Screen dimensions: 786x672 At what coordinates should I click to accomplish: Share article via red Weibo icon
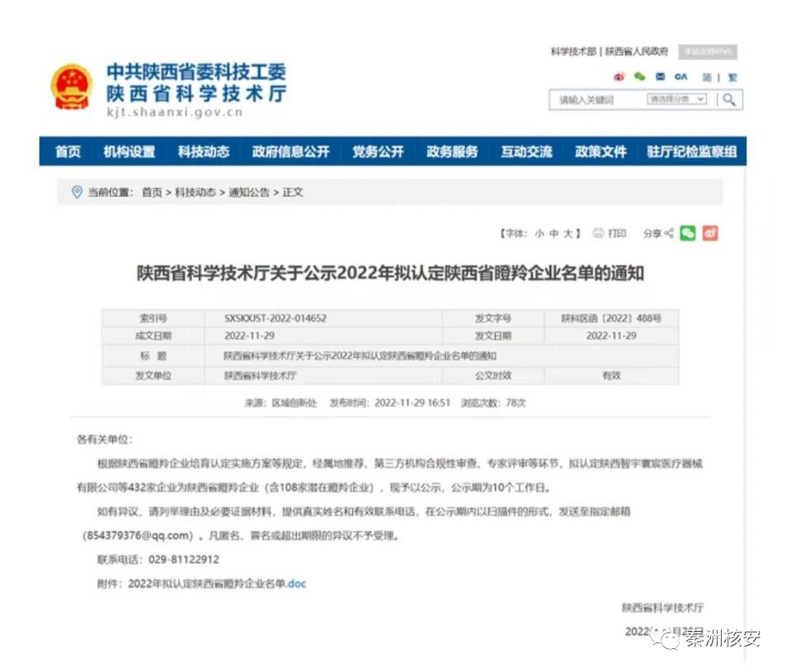pyautogui.click(x=710, y=233)
